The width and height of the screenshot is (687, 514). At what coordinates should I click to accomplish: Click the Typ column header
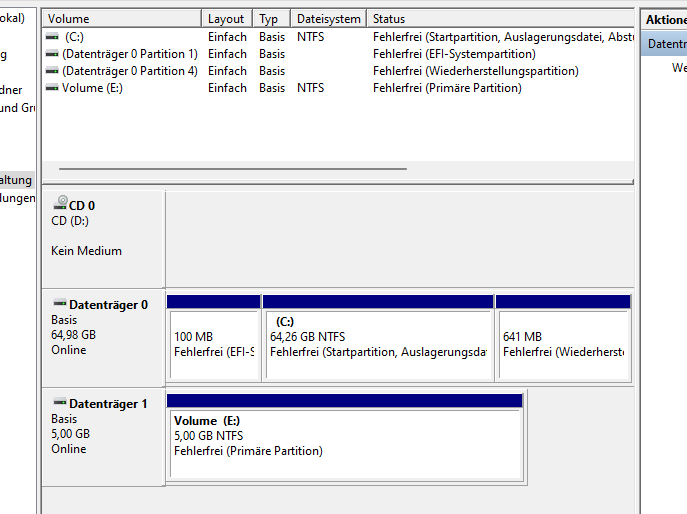(269, 19)
